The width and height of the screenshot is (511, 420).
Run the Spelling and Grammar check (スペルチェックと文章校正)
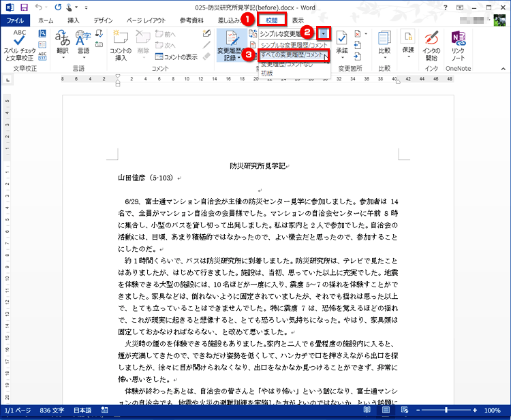tap(19, 46)
